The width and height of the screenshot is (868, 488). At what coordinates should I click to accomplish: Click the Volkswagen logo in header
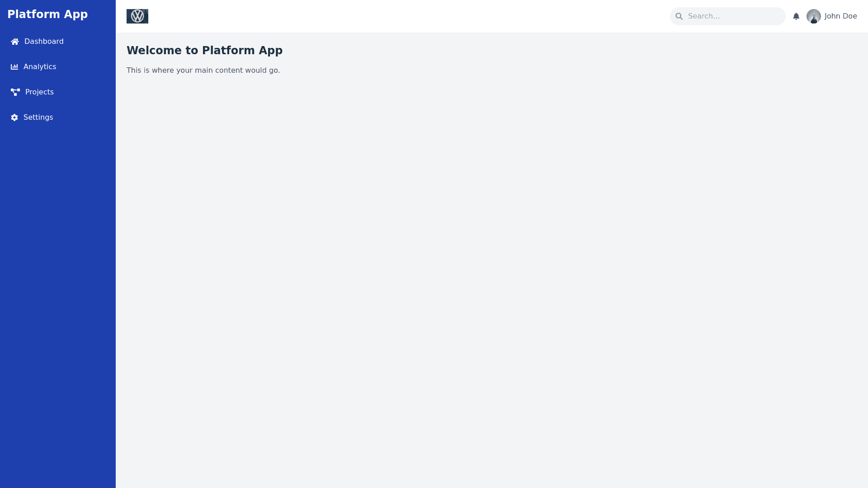click(x=137, y=16)
